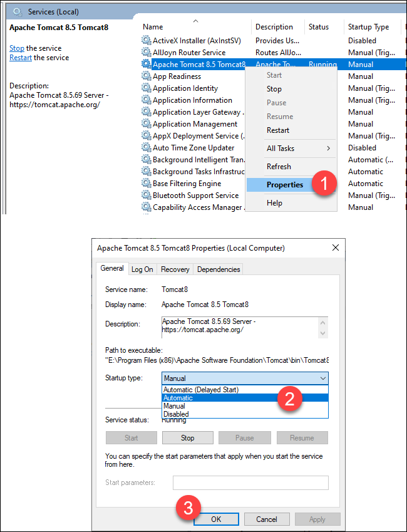
Task: Click the gear icon beside Capability Access Manager
Action: 146,207
